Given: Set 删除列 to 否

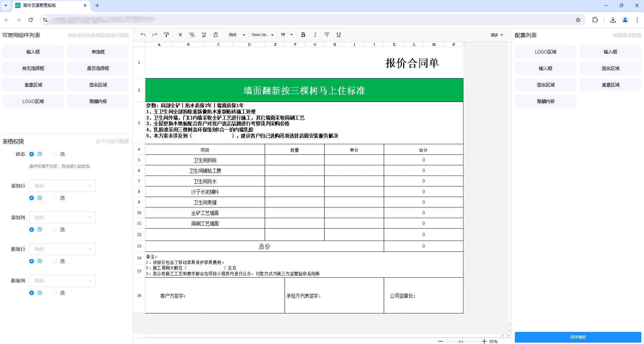Looking at the screenshot, I should click(32, 293).
